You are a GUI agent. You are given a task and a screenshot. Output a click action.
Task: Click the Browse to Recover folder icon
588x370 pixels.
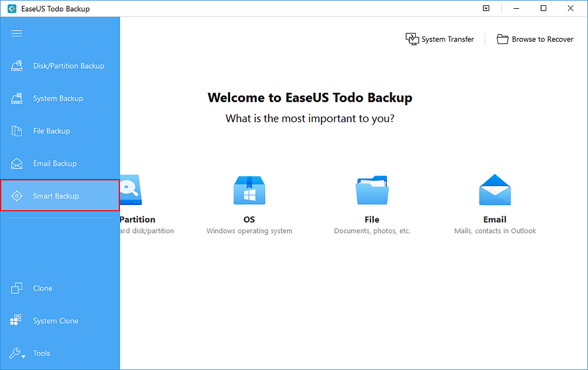[x=503, y=39]
